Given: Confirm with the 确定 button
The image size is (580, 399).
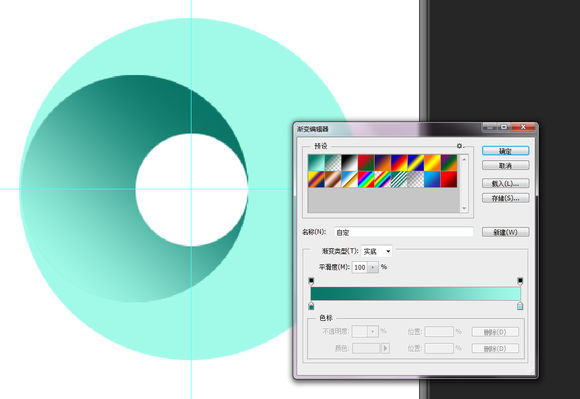Looking at the screenshot, I should (x=505, y=151).
